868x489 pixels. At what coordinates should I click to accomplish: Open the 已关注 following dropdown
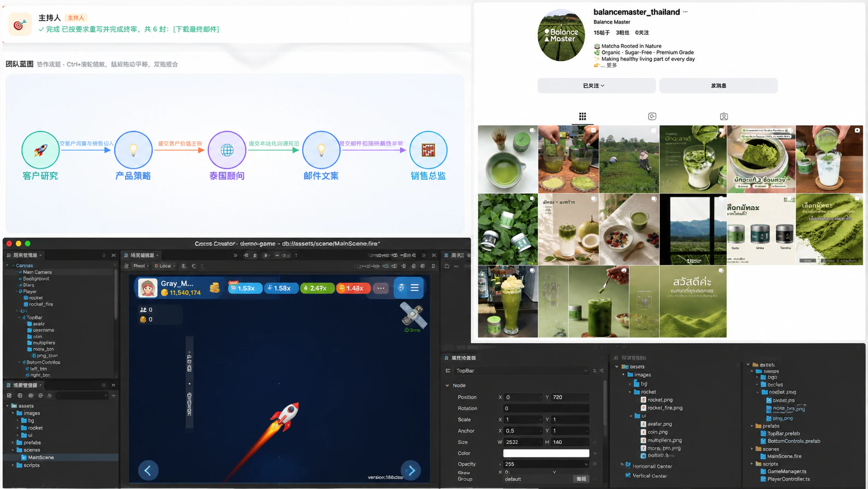(x=593, y=86)
